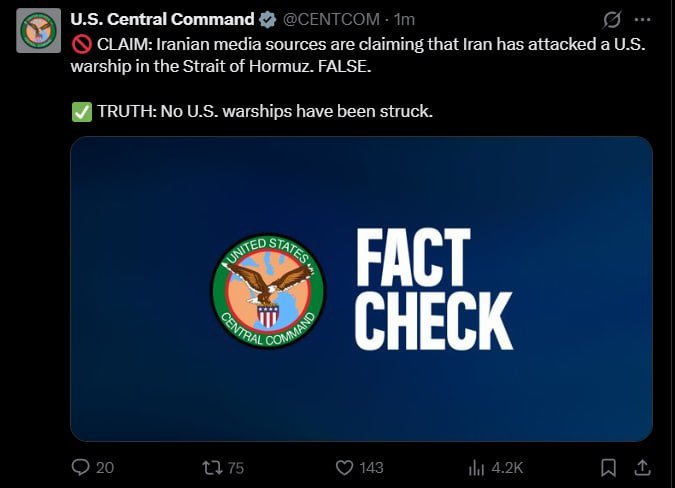Viewport: 675px width, 488px height.
Task: Open the share post arrow icon
Action: [642, 467]
